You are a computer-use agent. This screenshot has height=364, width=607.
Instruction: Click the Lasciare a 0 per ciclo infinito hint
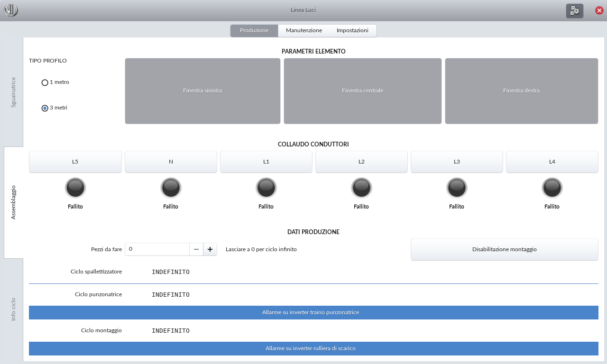261,249
